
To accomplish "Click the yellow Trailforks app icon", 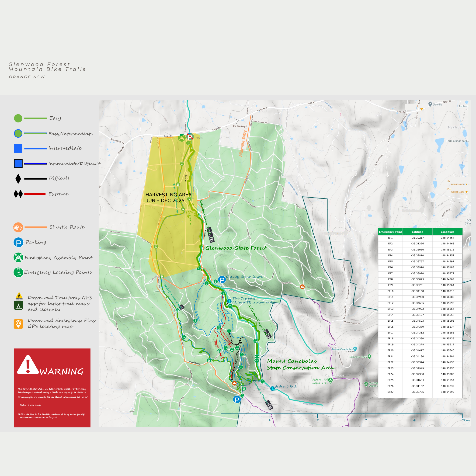I will click(x=19, y=296).
